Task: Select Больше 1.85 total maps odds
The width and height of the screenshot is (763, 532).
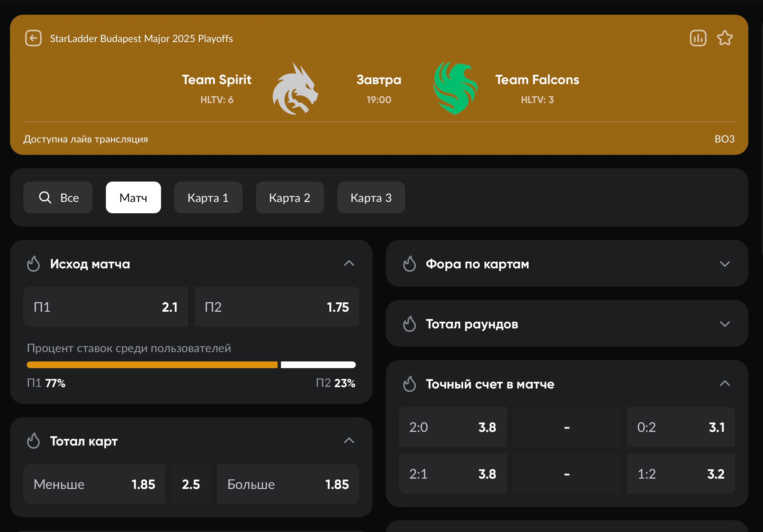Action: 288,484
